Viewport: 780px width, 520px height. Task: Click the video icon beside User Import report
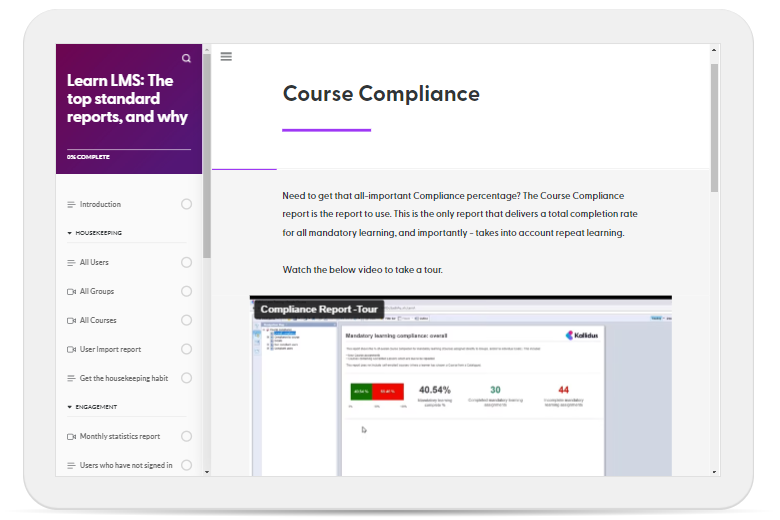coord(71,350)
